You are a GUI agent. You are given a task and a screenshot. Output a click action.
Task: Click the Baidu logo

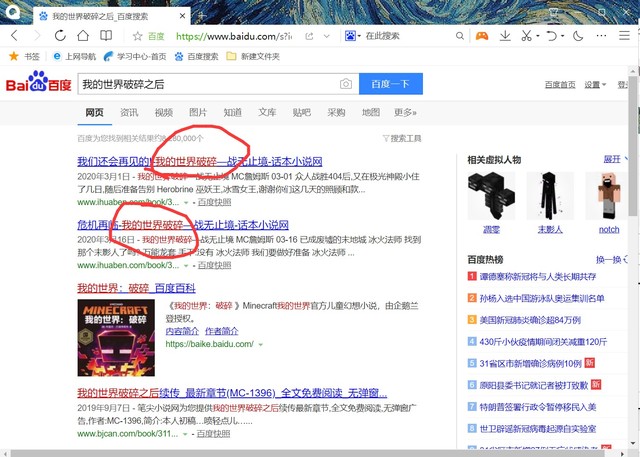(x=38, y=85)
